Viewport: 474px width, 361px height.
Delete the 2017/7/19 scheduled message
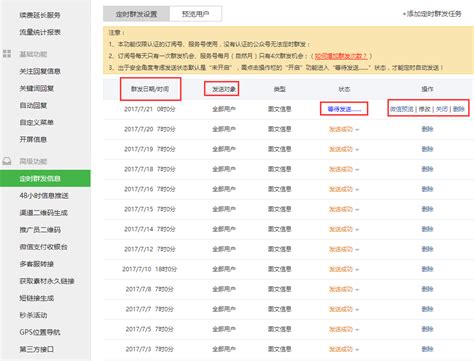pyautogui.click(x=427, y=149)
